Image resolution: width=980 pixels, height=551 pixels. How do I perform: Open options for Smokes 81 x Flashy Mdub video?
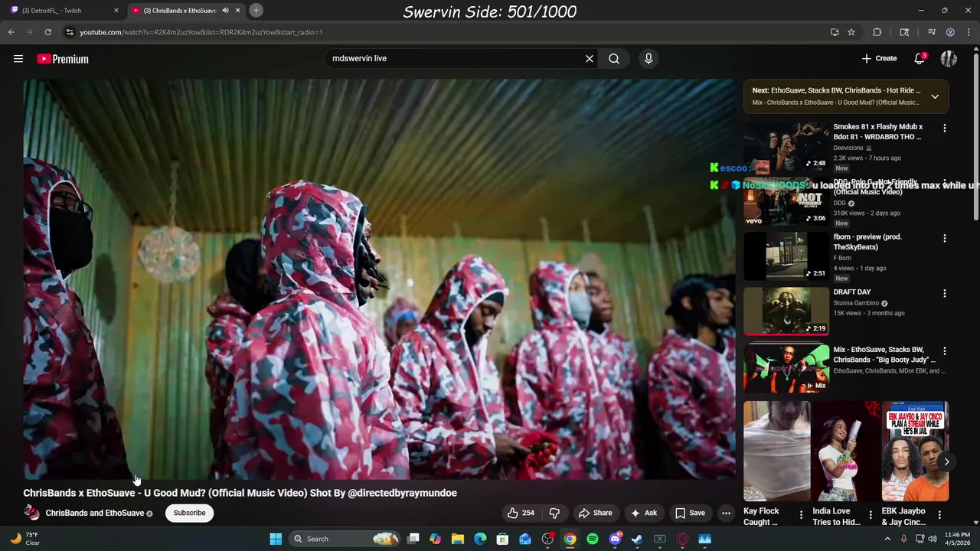tap(945, 129)
